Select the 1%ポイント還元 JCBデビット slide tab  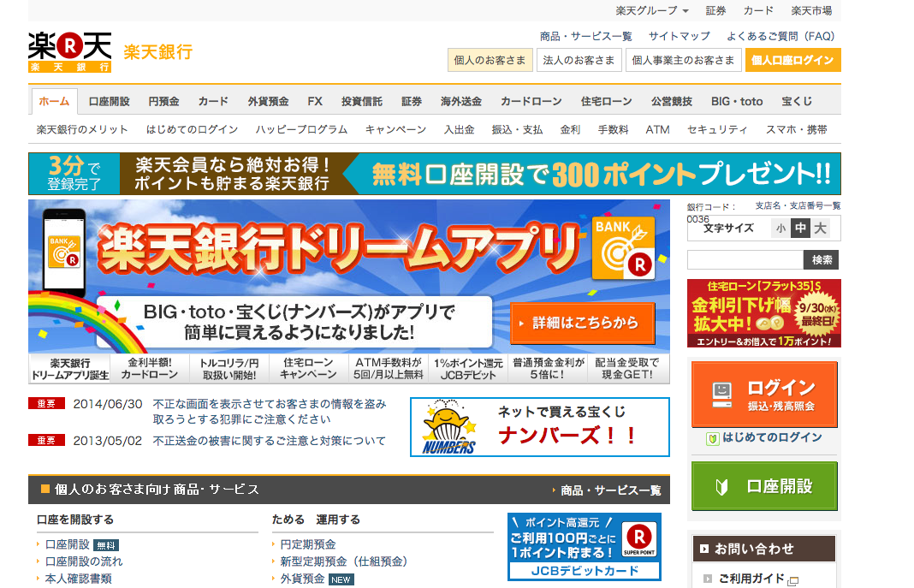click(x=468, y=368)
